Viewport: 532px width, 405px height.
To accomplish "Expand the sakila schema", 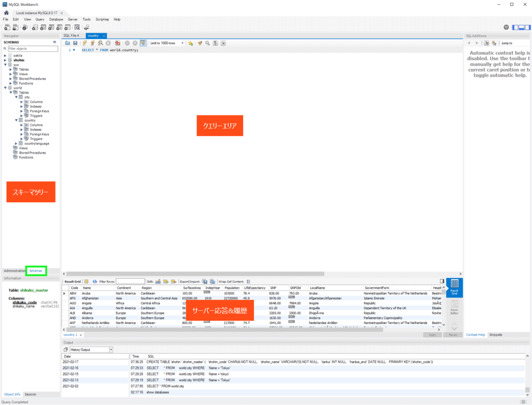I will coord(5,55).
